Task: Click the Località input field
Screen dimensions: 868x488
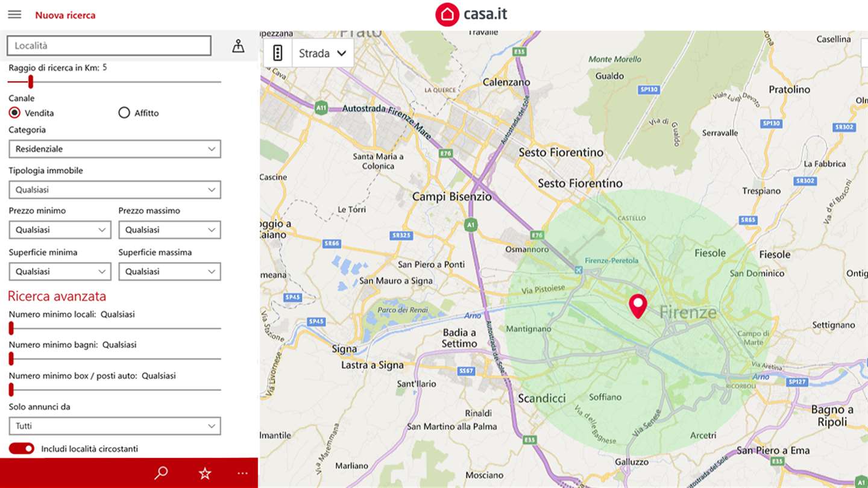Action: pyautogui.click(x=109, y=46)
